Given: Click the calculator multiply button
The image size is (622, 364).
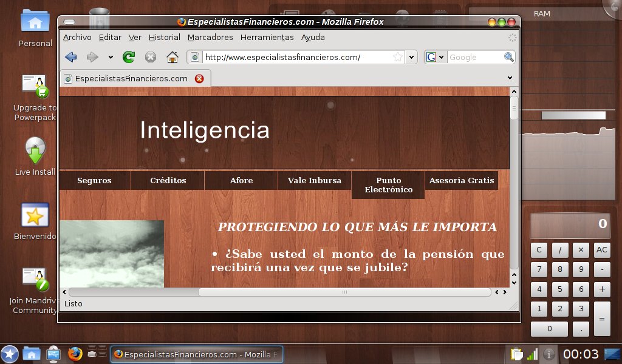Looking at the screenshot, I should [x=581, y=250].
